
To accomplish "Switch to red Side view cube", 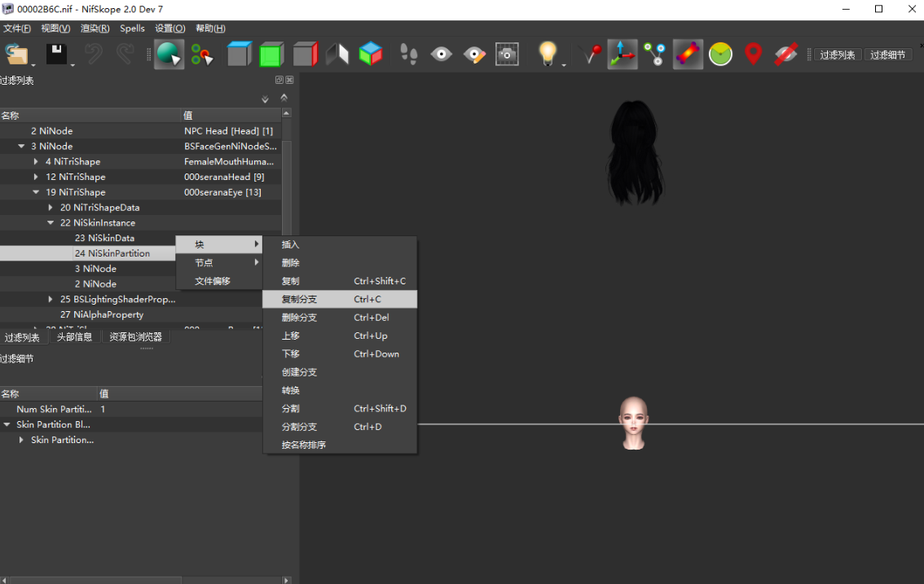I will pos(306,55).
